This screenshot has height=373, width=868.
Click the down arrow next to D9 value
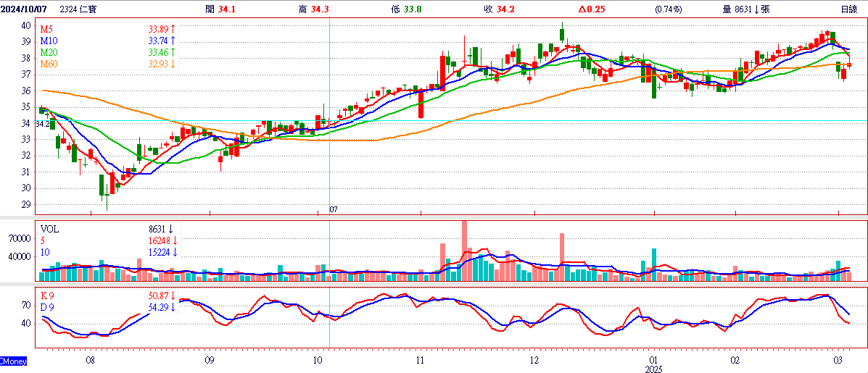173,308
